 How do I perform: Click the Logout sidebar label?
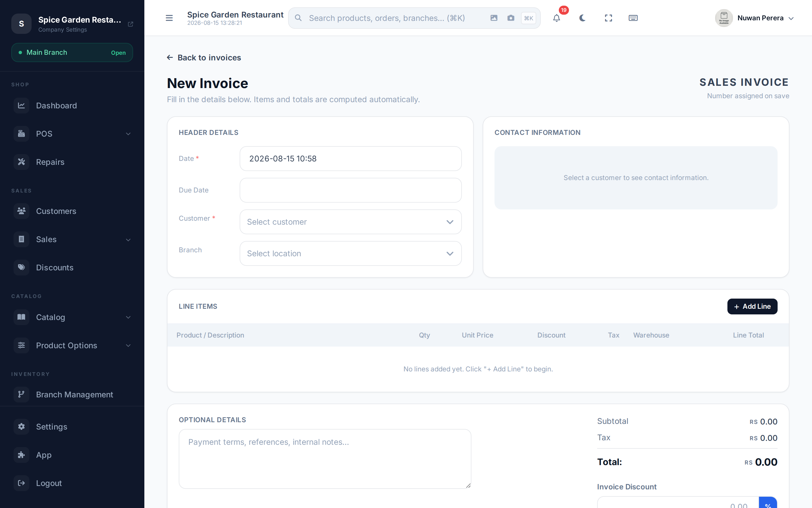point(49,483)
